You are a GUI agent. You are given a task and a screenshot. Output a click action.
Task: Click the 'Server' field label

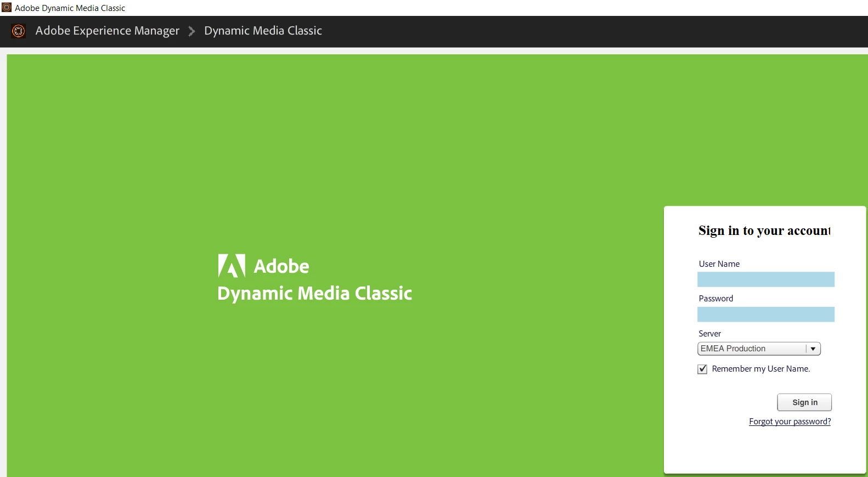(709, 334)
